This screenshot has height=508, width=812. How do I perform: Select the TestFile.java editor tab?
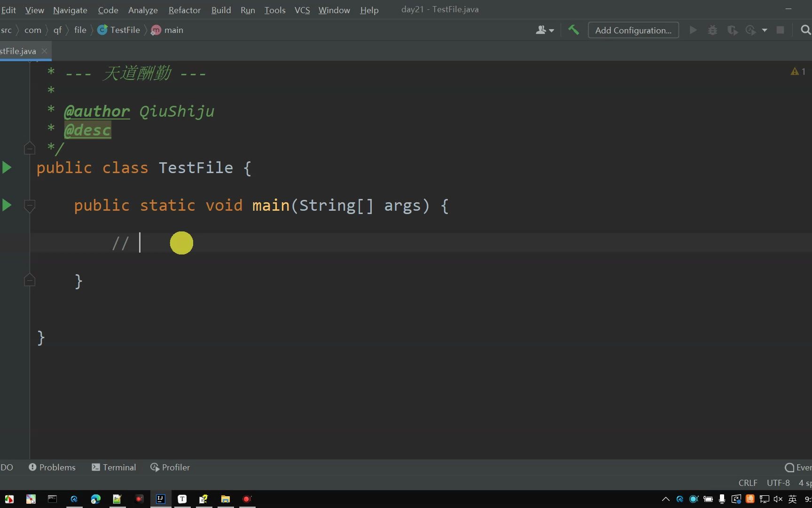(x=18, y=51)
